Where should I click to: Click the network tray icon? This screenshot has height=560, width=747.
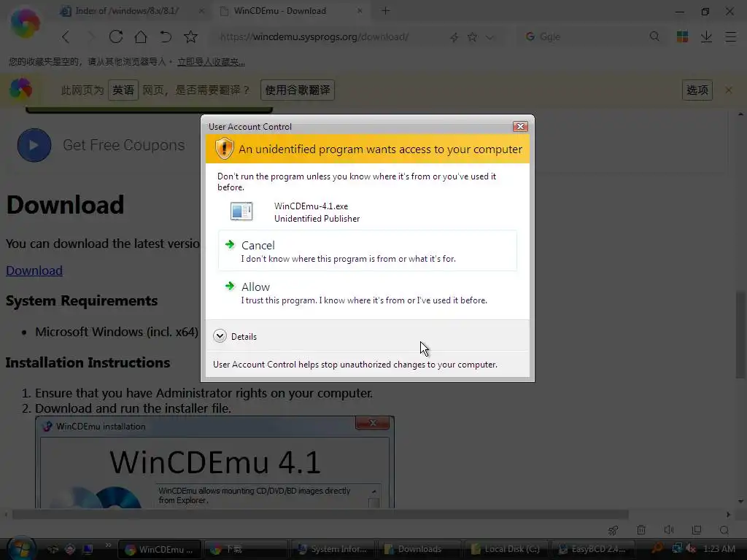677,549
